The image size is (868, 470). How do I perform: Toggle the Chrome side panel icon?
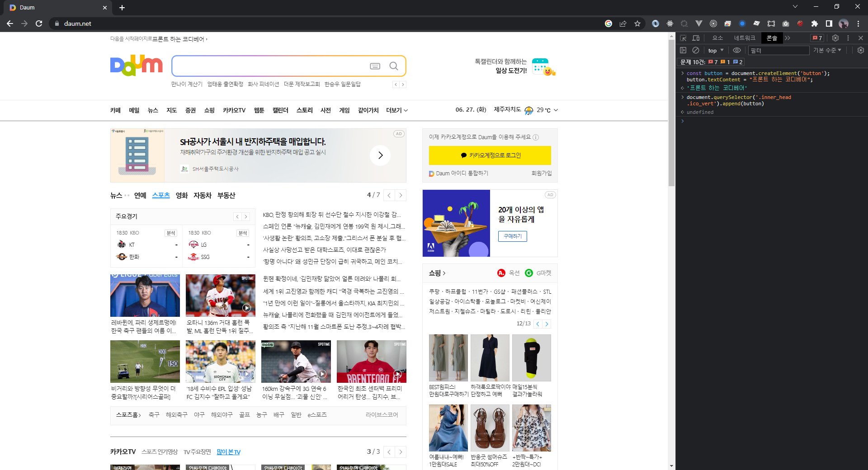pos(829,23)
